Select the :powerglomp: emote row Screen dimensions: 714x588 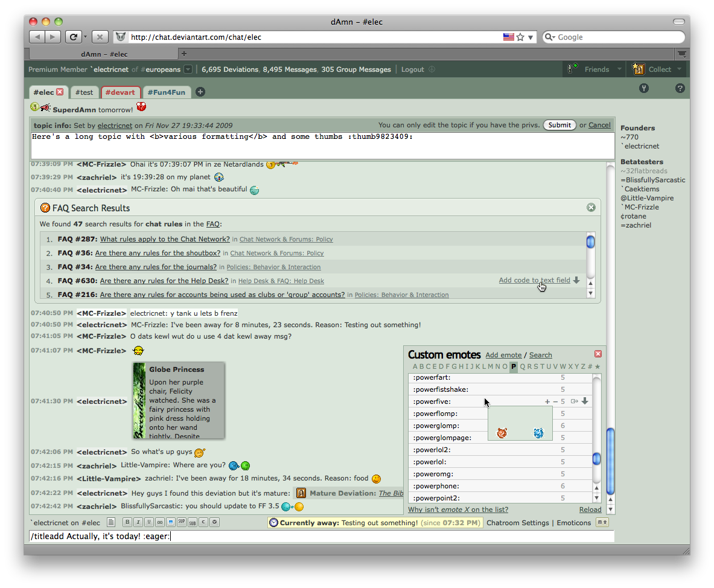500,426
